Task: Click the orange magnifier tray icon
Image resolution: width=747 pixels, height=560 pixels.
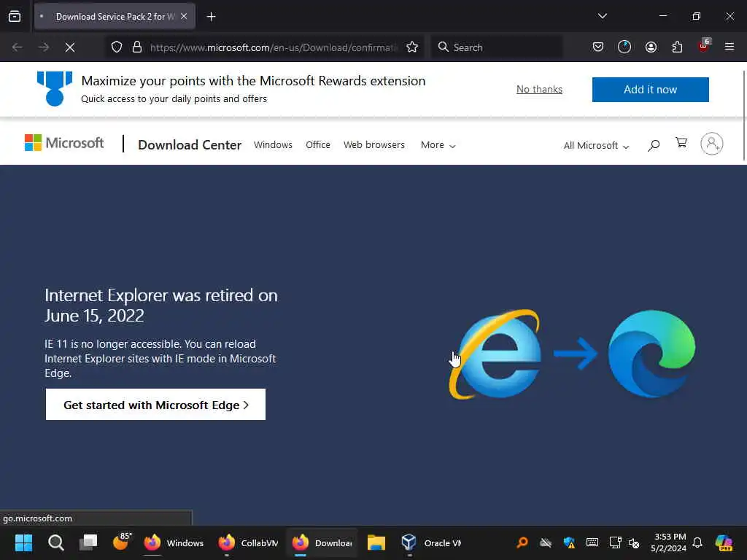Action: tap(522, 542)
